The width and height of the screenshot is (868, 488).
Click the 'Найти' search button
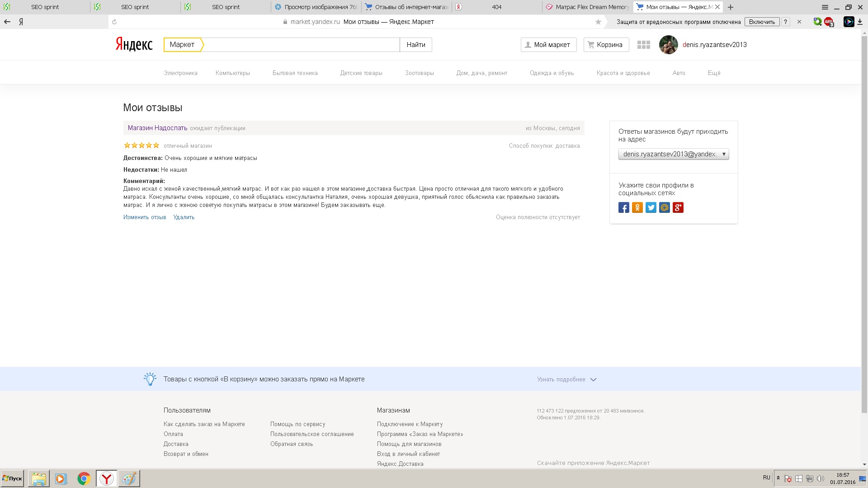415,45
